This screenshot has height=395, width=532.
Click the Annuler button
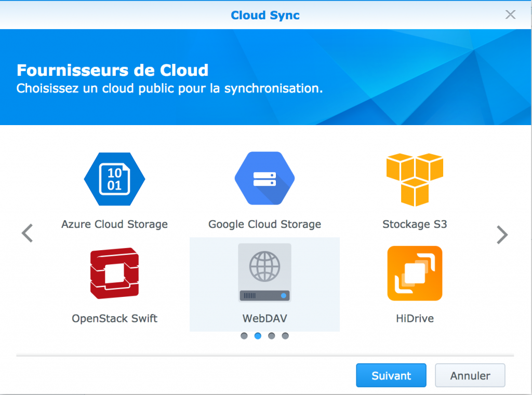(470, 375)
